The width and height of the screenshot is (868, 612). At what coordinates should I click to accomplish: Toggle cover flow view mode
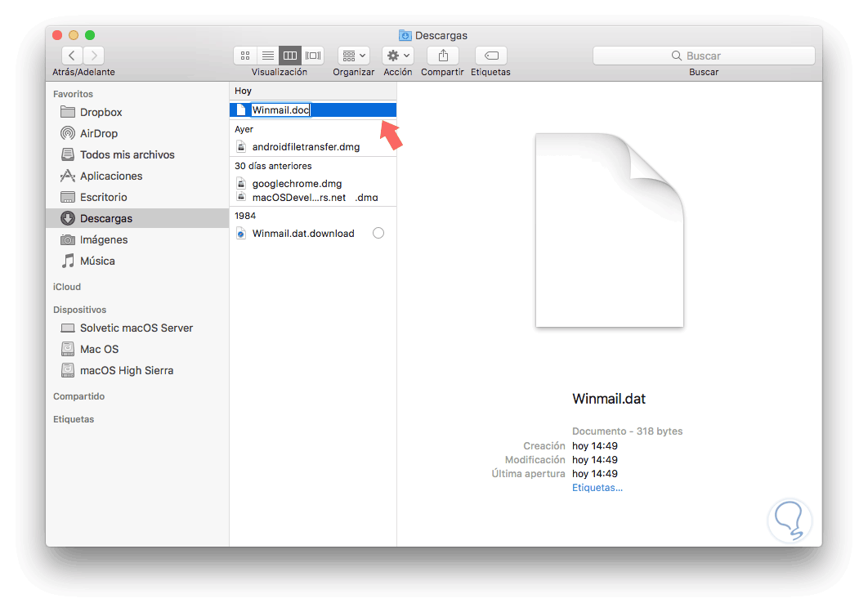(x=313, y=55)
